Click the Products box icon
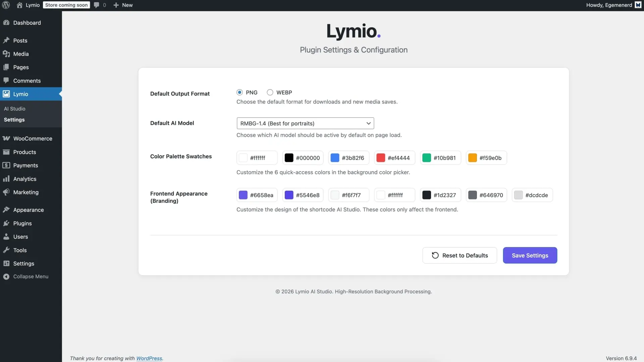This screenshot has width=644, height=362. 6,152
